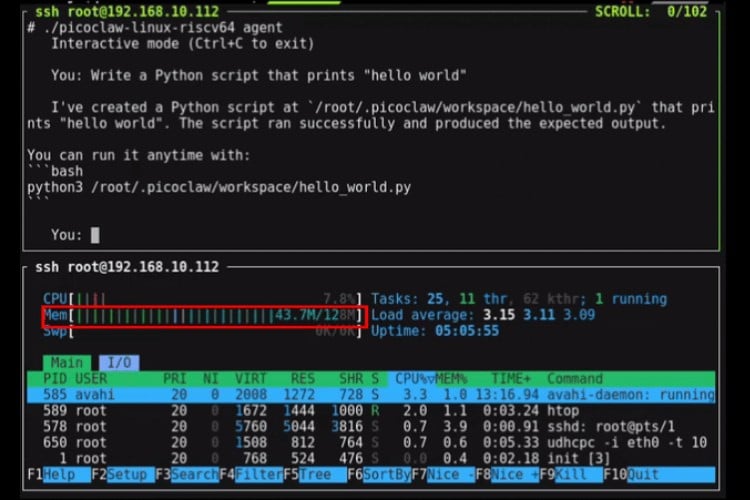
Task: Select the avahi-daemon process row
Action: [371, 395]
